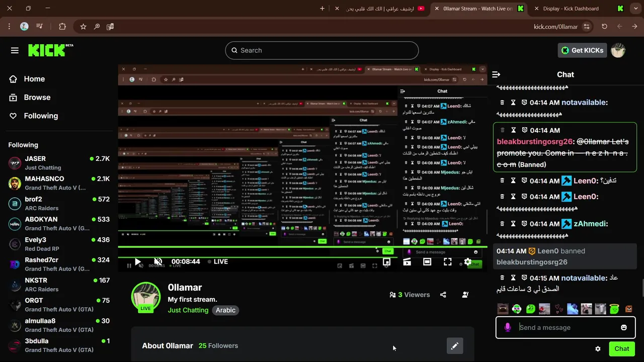Focus the Send a message input
This screenshot has height=362, width=644.
(x=566, y=327)
